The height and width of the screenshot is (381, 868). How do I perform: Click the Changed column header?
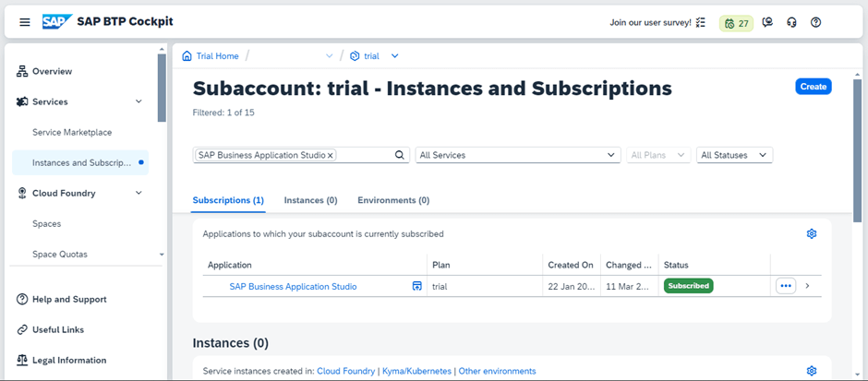tap(629, 265)
